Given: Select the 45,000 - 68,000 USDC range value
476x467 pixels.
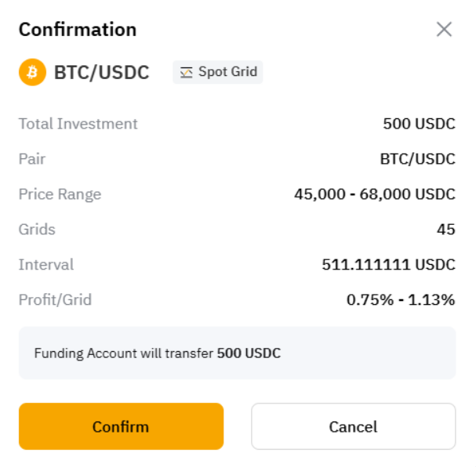Looking at the screenshot, I should (x=374, y=194).
